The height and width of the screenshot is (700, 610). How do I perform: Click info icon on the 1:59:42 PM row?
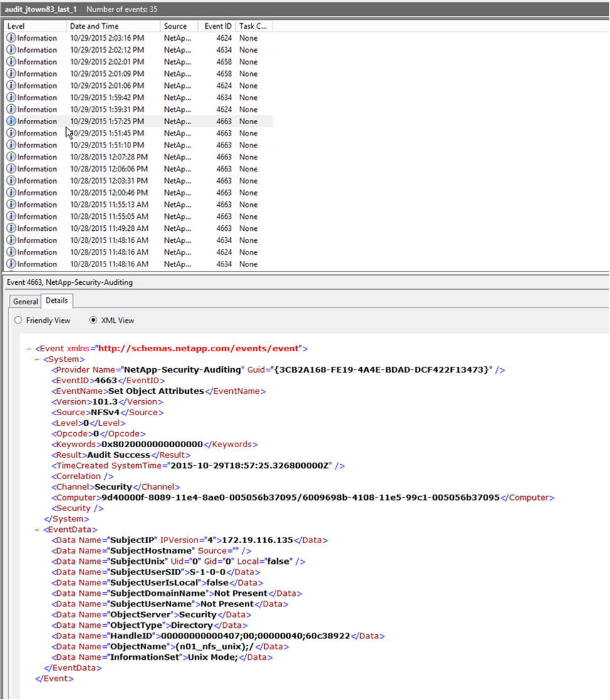click(x=11, y=98)
